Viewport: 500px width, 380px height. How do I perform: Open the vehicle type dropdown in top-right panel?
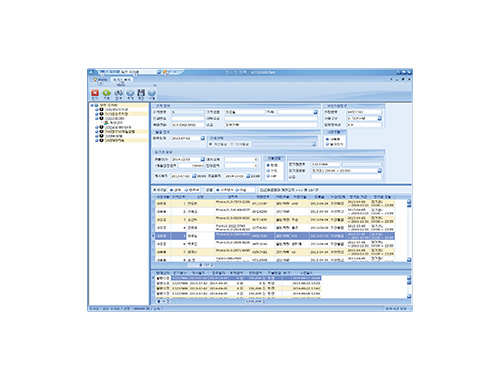pyautogui.click(x=379, y=118)
